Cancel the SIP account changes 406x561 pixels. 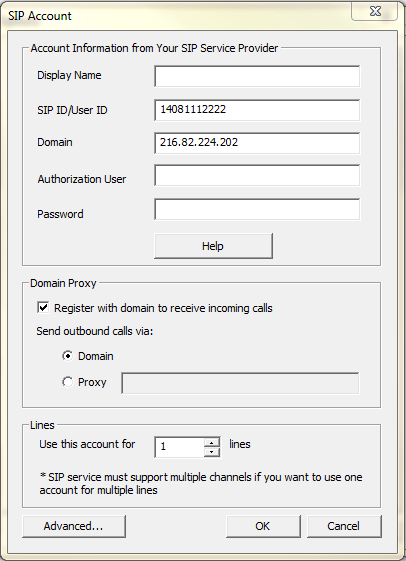344,526
